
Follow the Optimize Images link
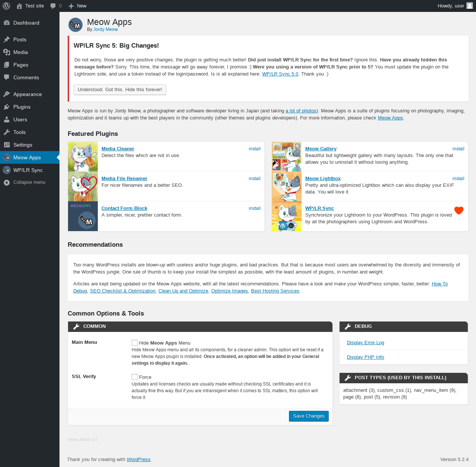point(229,291)
